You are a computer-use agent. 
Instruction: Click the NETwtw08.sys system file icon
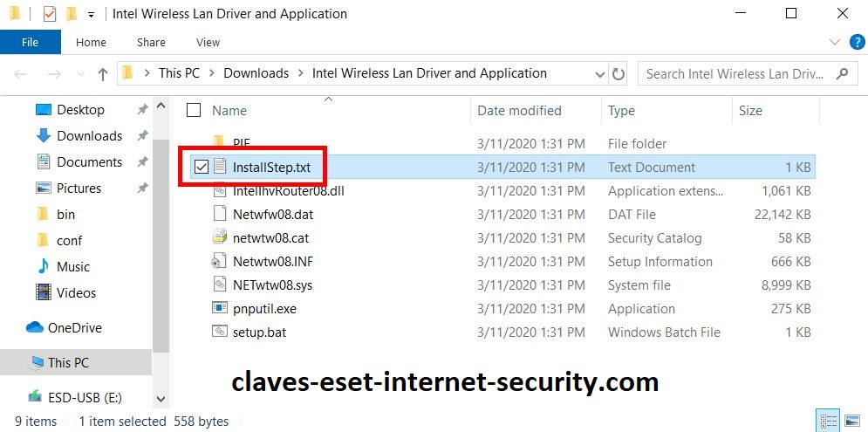click(x=220, y=285)
